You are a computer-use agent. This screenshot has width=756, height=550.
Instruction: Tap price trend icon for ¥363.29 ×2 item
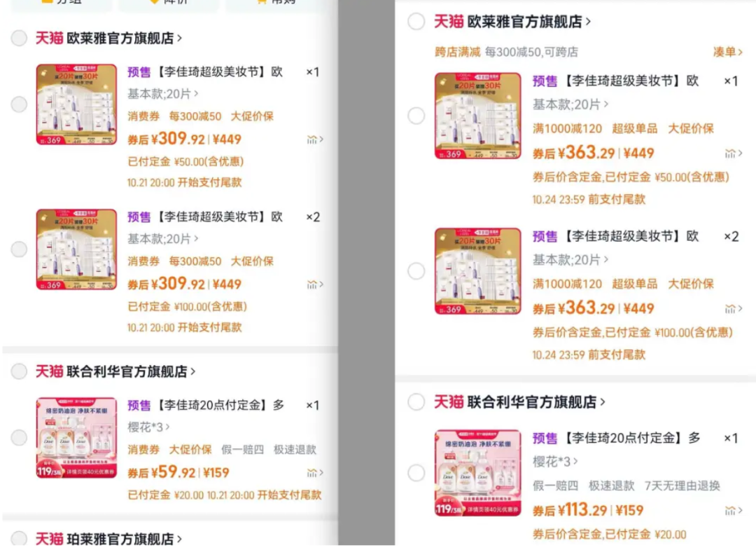tap(734, 309)
